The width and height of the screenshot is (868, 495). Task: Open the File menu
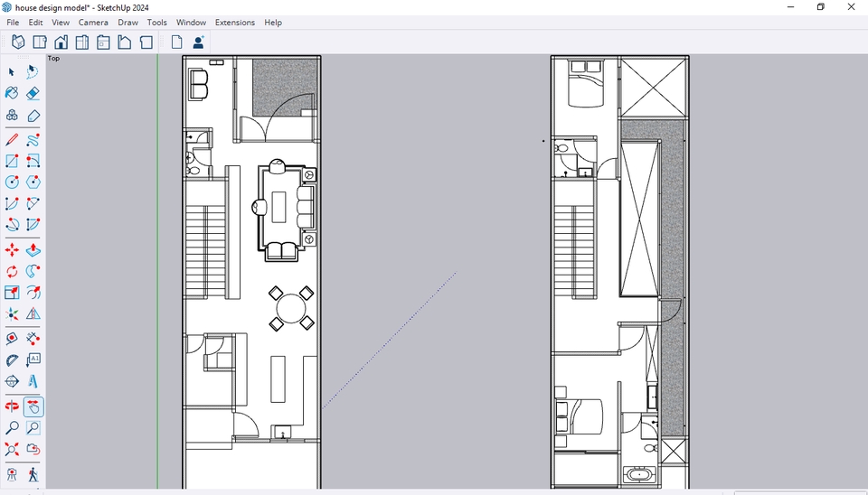(x=13, y=22)
